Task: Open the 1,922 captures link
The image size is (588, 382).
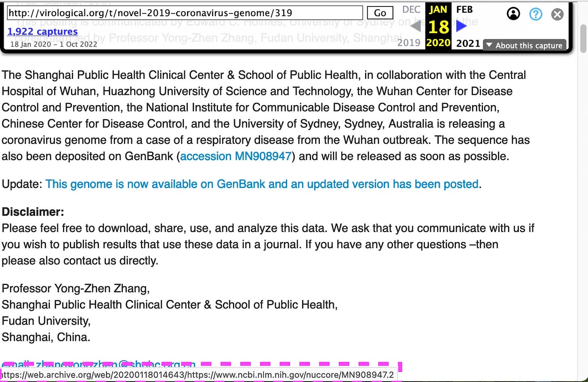Action: 42,32
